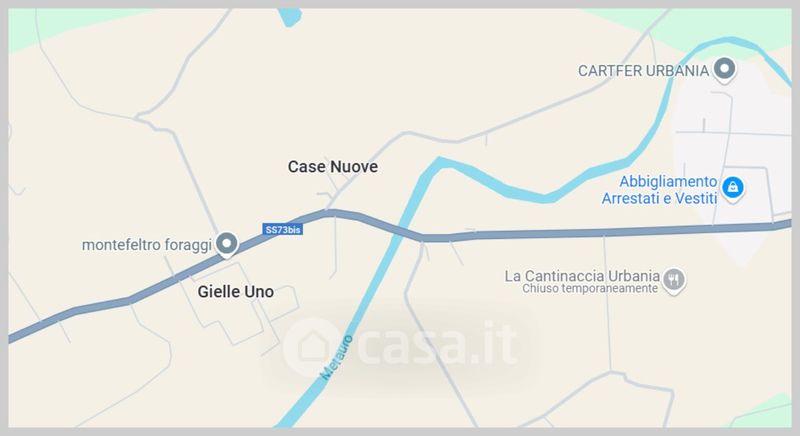The image size is (800, 436).
Task: Click the SS73bis road shield
Action: (x=283, y=229)
